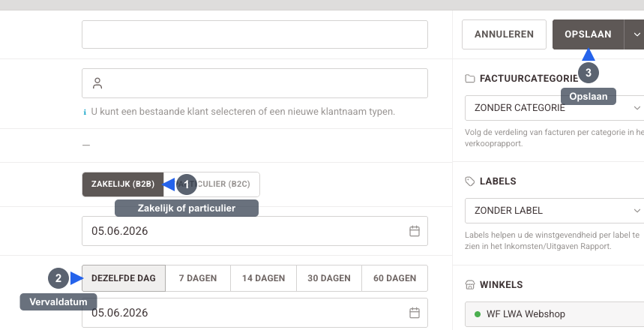The width and height of the screenshot is (644, 330).
Task: Click the Factuurcategorie heading
Action: point(529,79)
